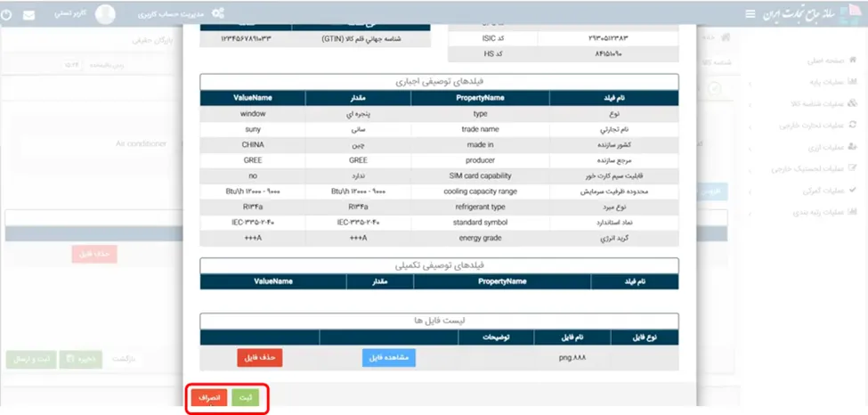Click the user avatar picture in header
868x415 pixels.
pyautogui.click(x=105, y=14)
